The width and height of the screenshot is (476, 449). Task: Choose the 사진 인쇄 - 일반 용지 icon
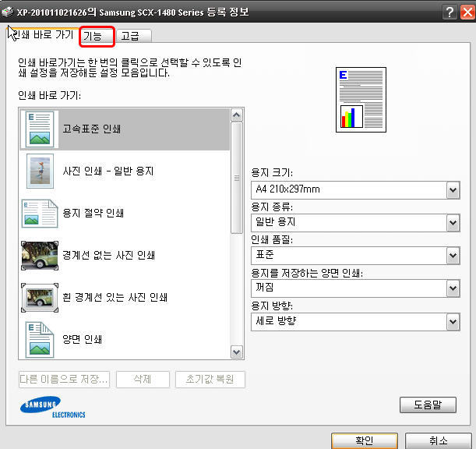click(38, 170)
